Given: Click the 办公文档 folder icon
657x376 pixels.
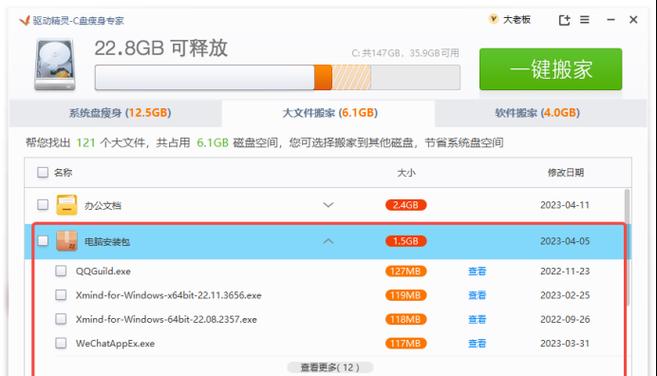Looking at the screenshot, I should 67,205.
